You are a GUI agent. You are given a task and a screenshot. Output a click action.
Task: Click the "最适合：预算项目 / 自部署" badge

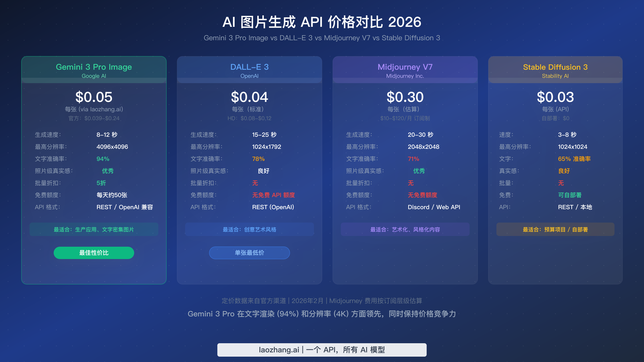pyautogui.click(x=555, y=229)
